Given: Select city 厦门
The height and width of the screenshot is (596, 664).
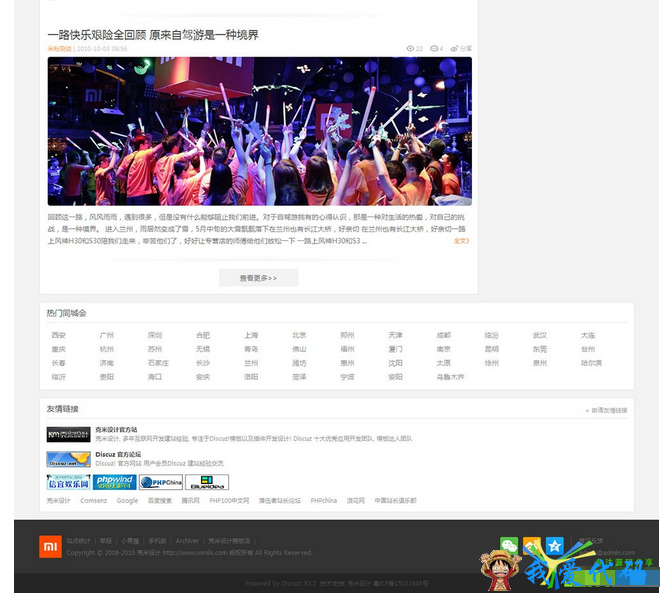Looking at the screenshot, I should [395, 349].
